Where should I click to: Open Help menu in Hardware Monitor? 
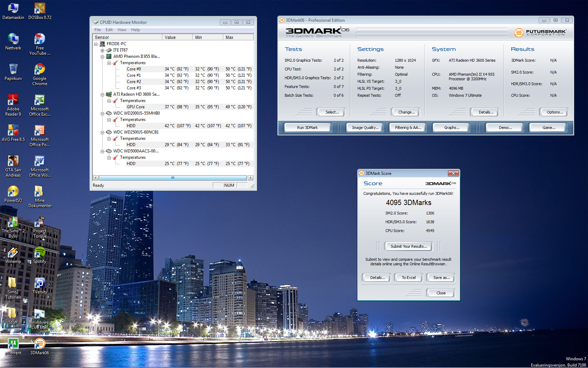click(135, 30)
